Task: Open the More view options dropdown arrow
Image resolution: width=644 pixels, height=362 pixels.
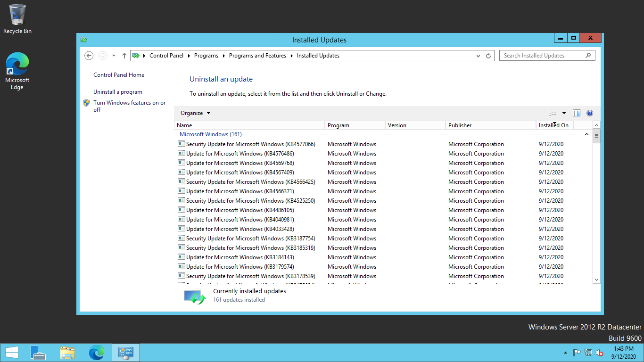Action: click(x=564, y=113)
